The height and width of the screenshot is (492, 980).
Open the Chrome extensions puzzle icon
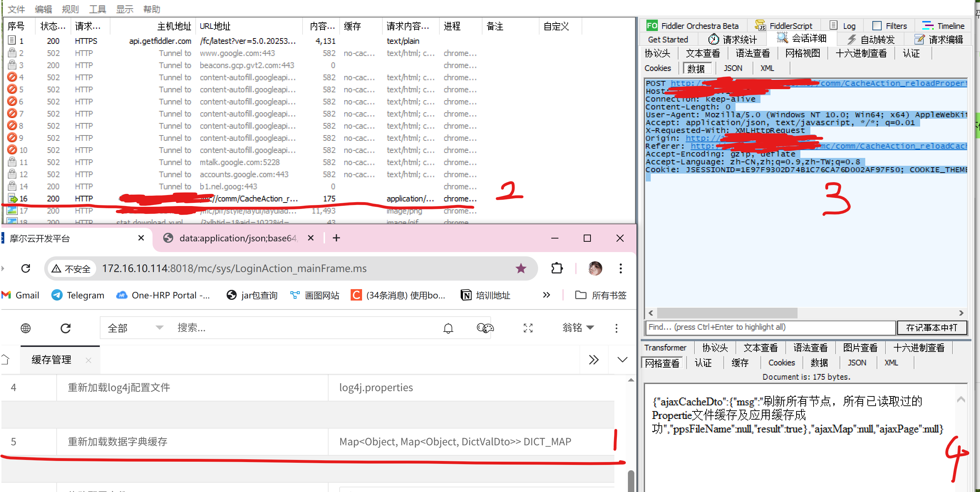[x=557, y=269]
